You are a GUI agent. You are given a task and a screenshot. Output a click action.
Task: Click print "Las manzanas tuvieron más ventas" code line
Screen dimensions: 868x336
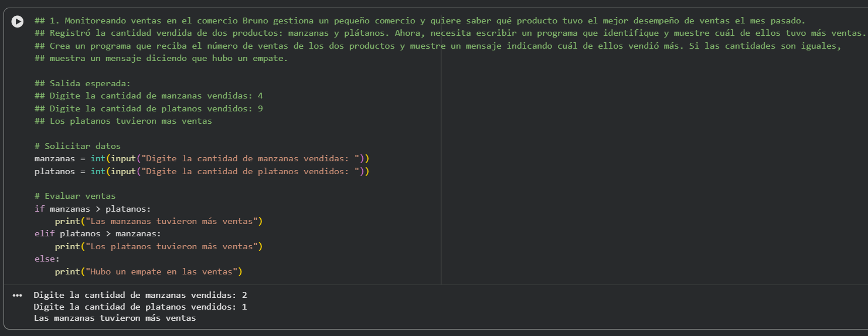click(158, 221)
